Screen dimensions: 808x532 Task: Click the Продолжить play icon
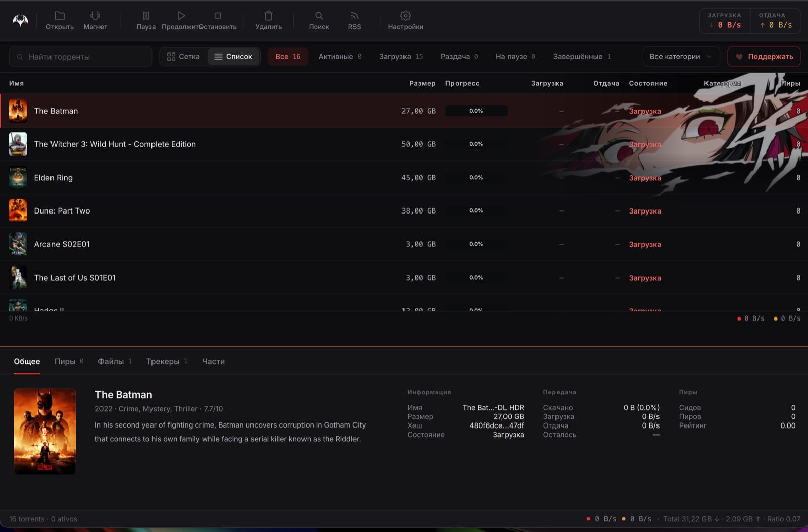182,16
